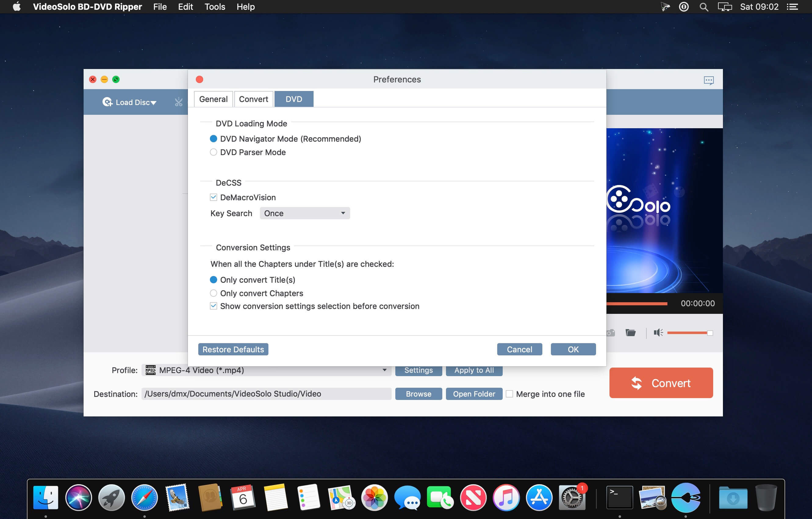Open Notification Center list icon
812x519 pixels.
click(792, 7)
